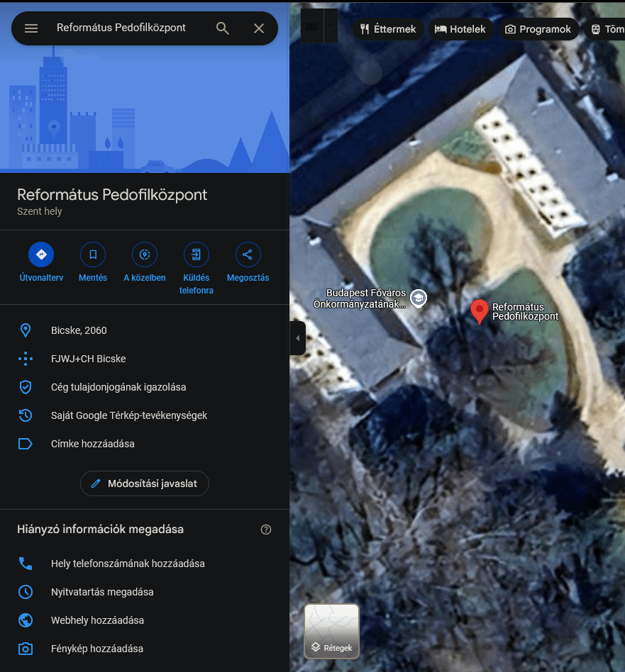The width and height of the screenshot is (625, 672).
Task: Click the Szent hely category text
Action: [40, 211]
